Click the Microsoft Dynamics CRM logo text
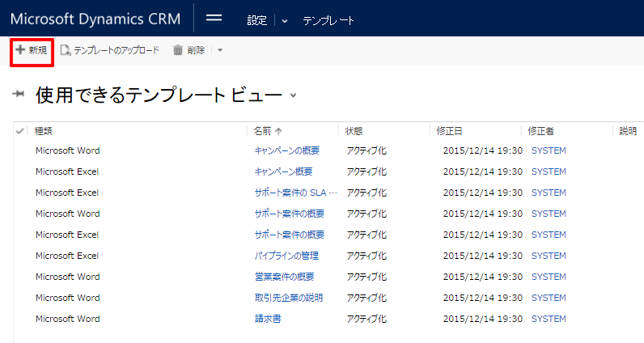 tap(95, 19)
